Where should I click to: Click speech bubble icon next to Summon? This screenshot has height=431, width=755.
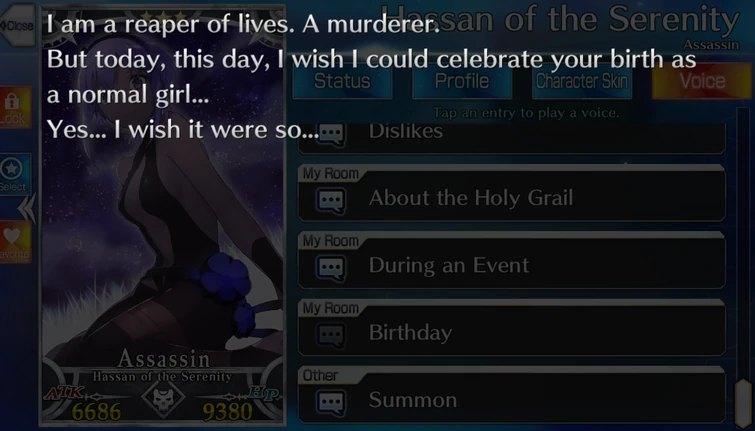click(331, 401)
